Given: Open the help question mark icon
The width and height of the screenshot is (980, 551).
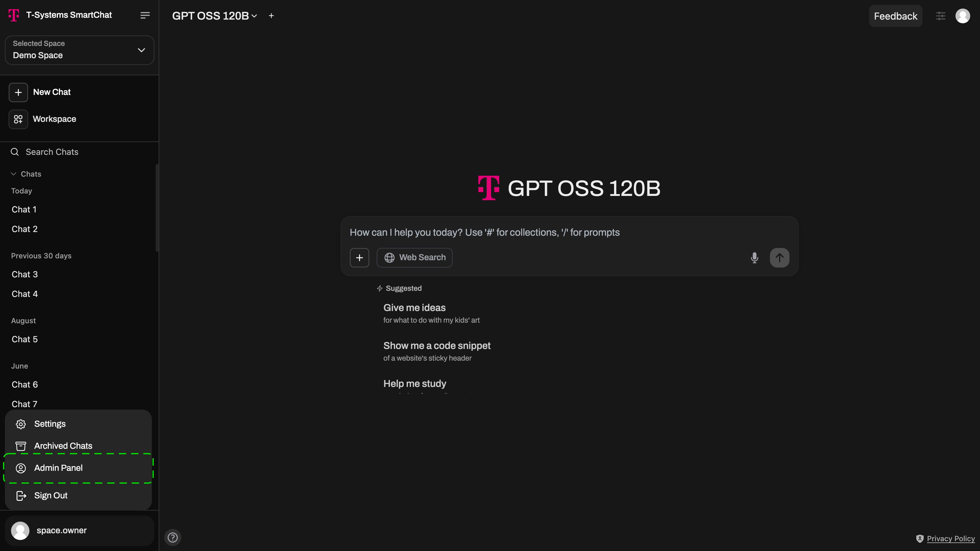Looking at the screenshot, I should (x=173, y=537).
